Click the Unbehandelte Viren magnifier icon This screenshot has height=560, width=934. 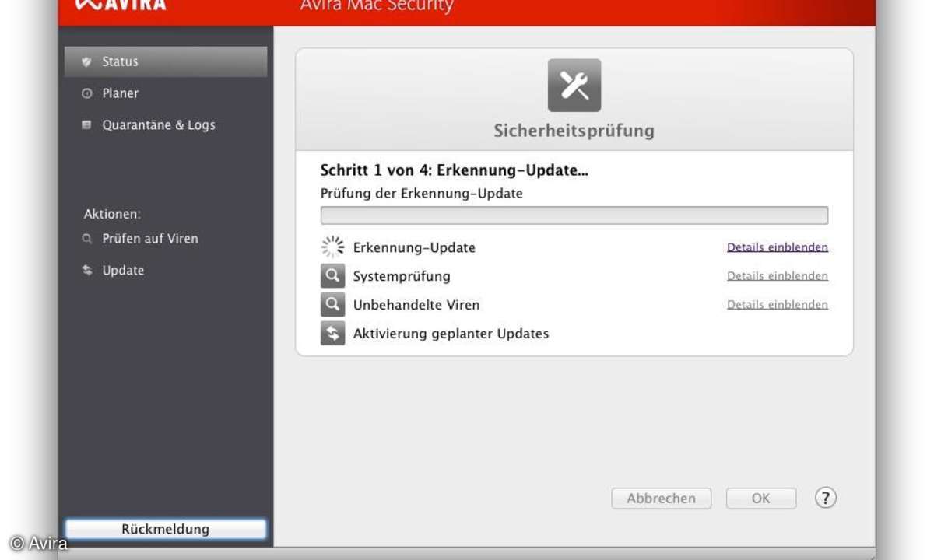(332, 305)
